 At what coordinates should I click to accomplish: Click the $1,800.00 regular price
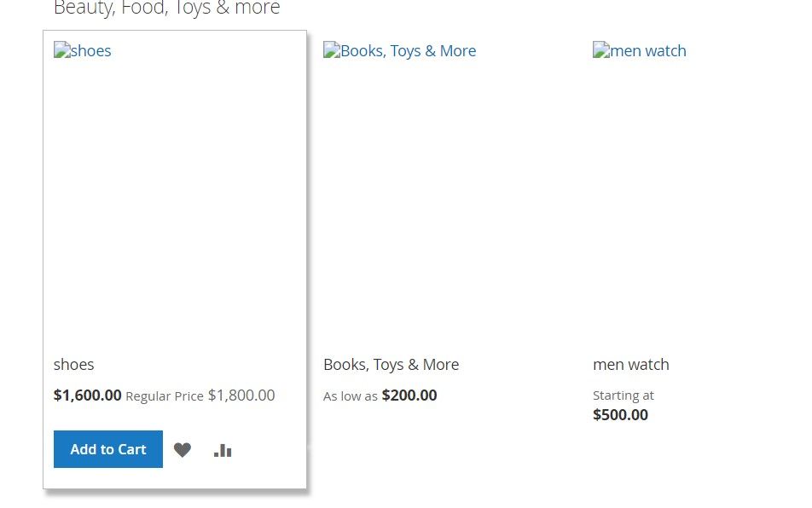(241, 395)
